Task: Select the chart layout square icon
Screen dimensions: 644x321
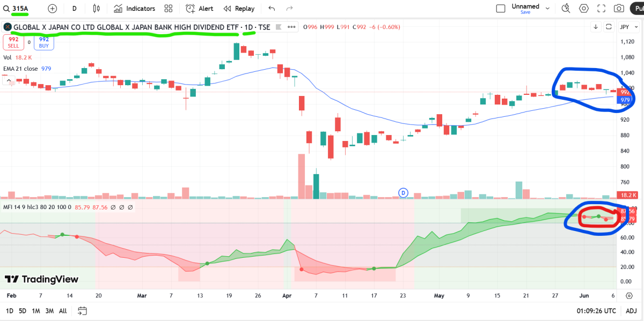Action: click(x=501, y=9)
